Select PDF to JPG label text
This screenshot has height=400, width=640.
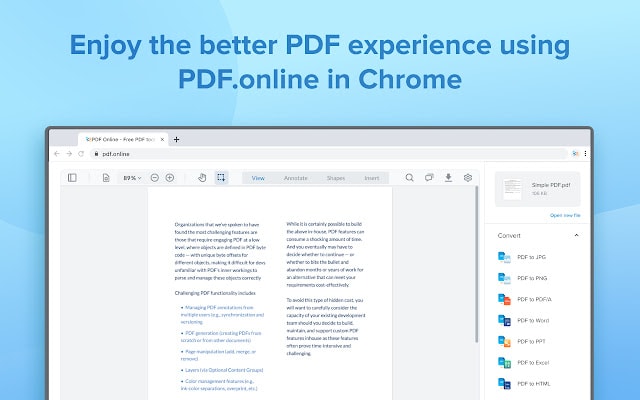pyautogui.click(x=531, y=257)
